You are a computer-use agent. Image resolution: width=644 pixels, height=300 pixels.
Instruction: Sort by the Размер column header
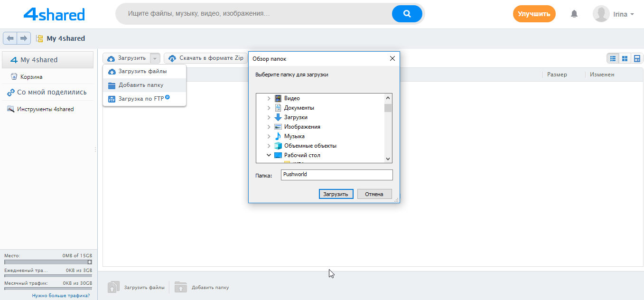point(557,75)
